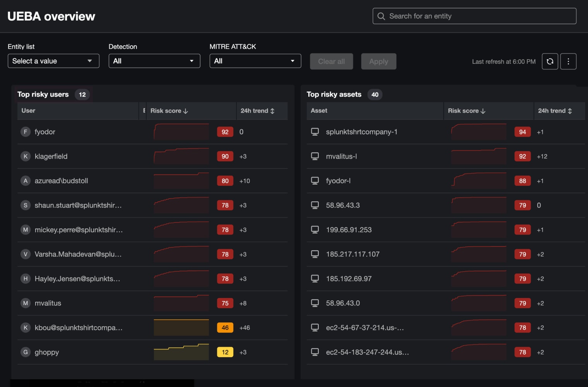
Task: Click monitor icon next to 58.96.43.3
Action: (315, 205)
